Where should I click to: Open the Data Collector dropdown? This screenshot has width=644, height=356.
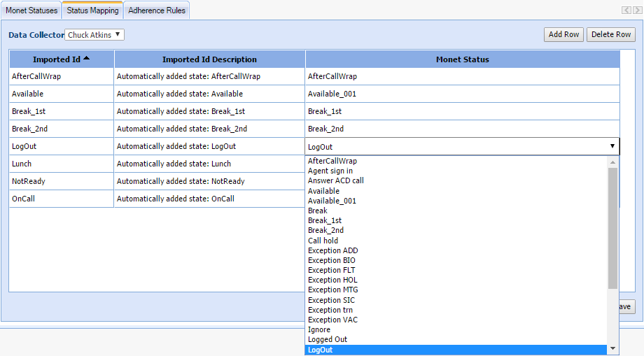tap(94, 35)
